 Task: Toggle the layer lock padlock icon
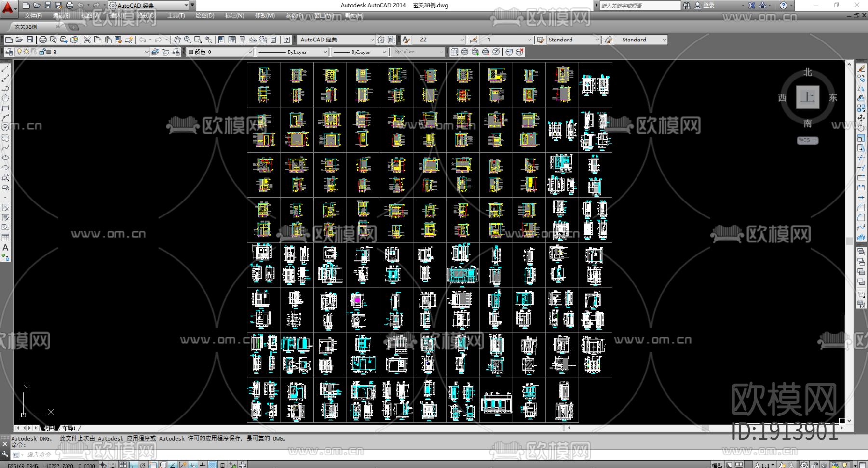(42, 52)
